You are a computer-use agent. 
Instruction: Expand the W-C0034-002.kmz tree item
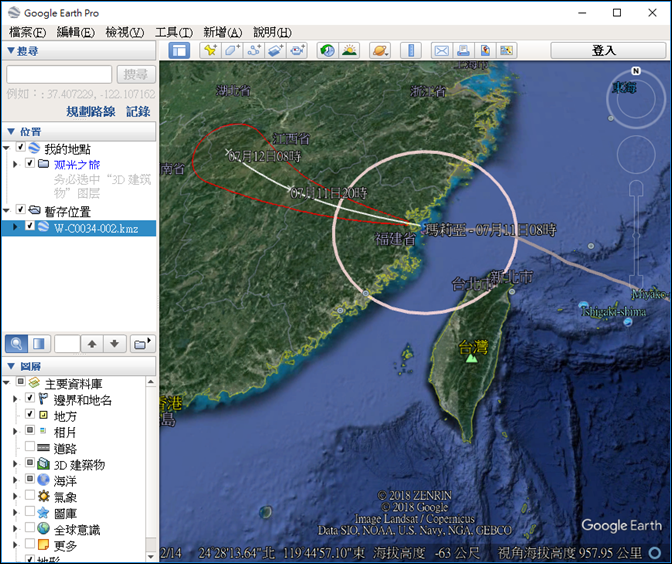15,227
